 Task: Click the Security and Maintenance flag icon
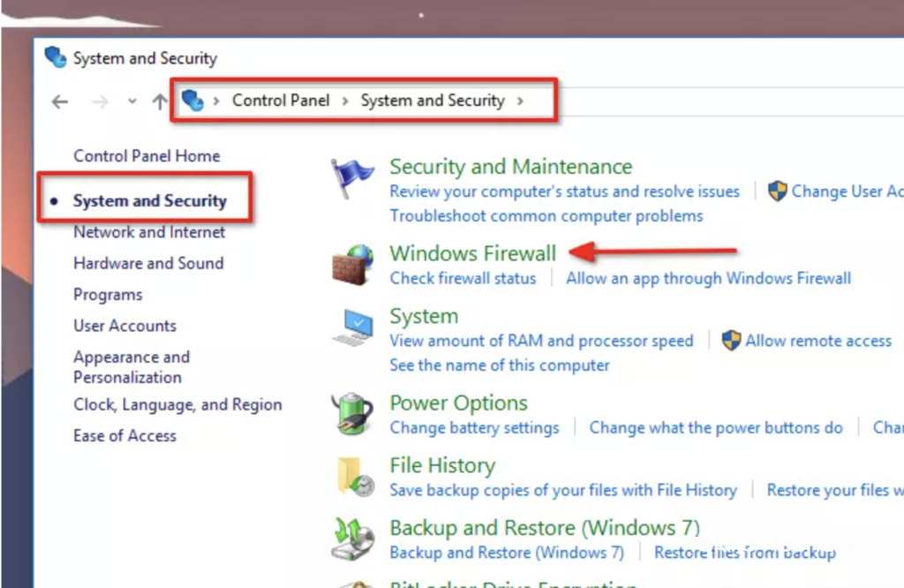(352, 178)
